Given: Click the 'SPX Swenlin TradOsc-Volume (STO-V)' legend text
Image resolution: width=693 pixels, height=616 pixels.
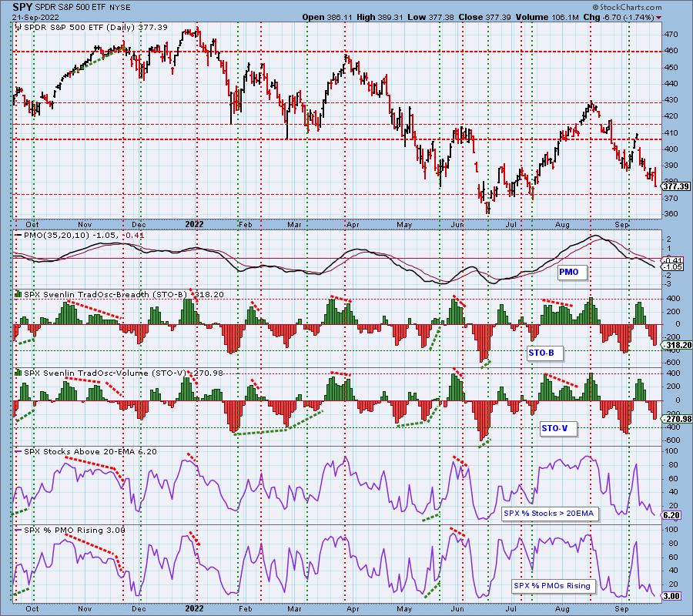Looking at the screenshot, I should (x=105, y=373).
